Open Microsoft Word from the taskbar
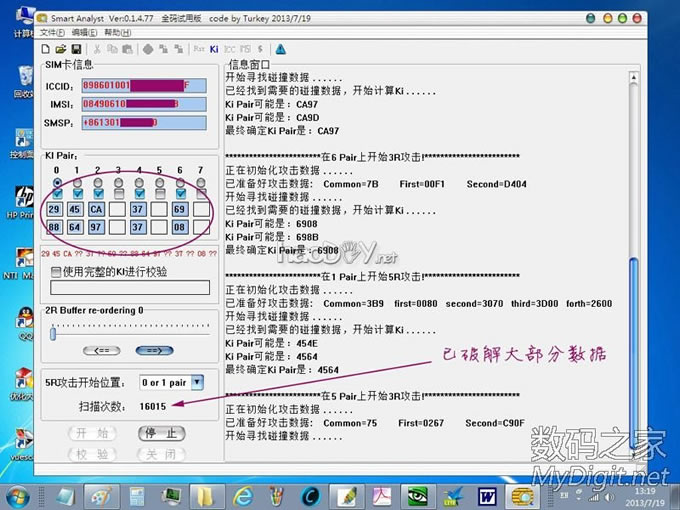680x510 pixels. [x=487, y=495]
